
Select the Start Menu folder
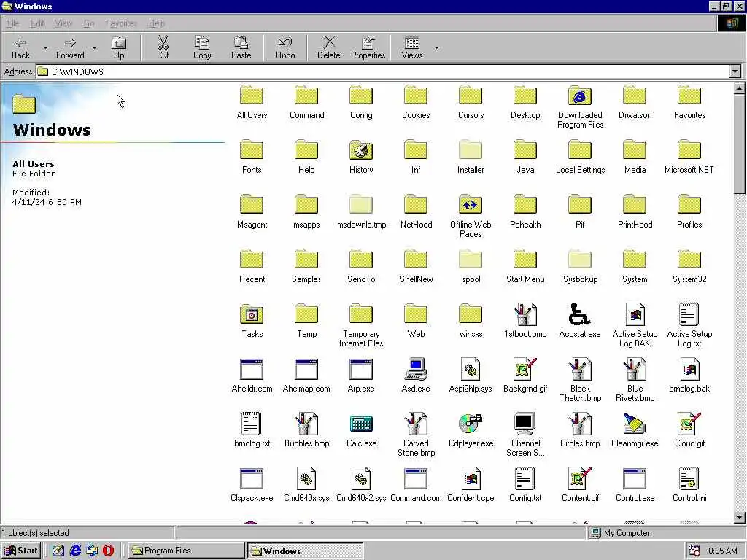(525, 265)
